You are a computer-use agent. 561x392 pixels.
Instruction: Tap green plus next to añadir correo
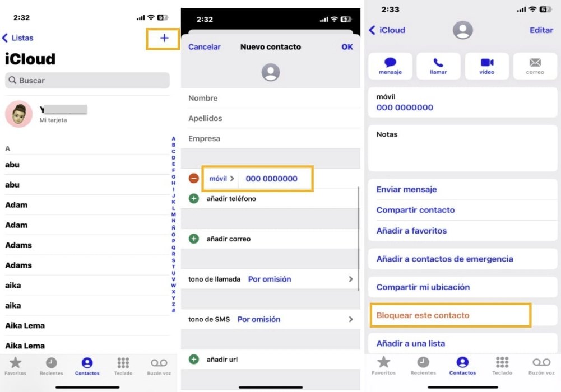click(x=194, y=239)
